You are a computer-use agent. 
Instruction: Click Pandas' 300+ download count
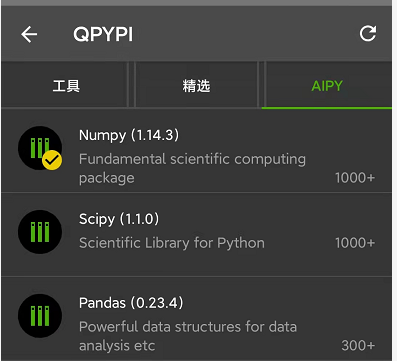pos(358,345)
